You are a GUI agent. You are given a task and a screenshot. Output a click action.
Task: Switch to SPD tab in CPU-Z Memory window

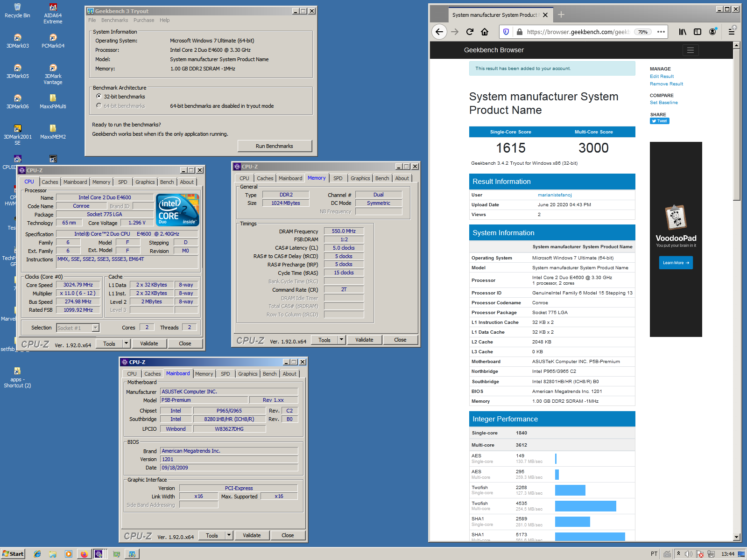click(338, 178)
